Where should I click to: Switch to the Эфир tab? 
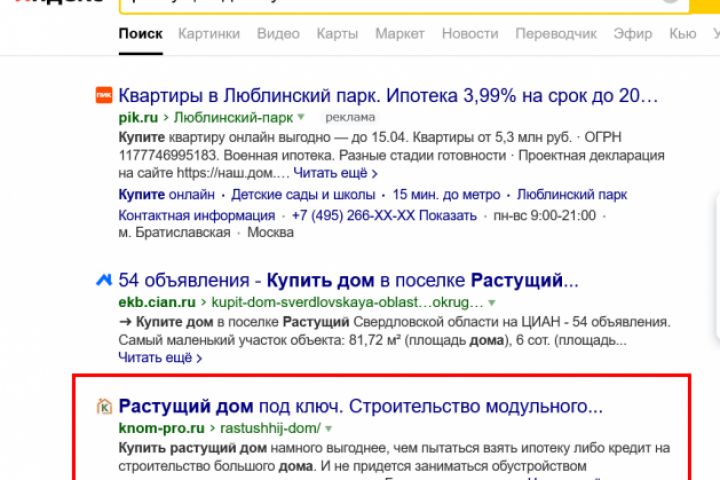633,34
